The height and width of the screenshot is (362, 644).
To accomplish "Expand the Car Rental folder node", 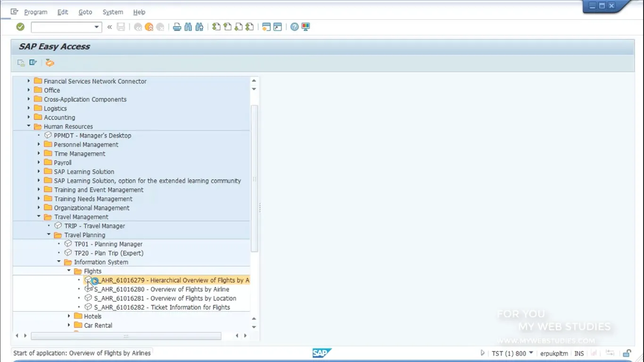I will (69, 325).
